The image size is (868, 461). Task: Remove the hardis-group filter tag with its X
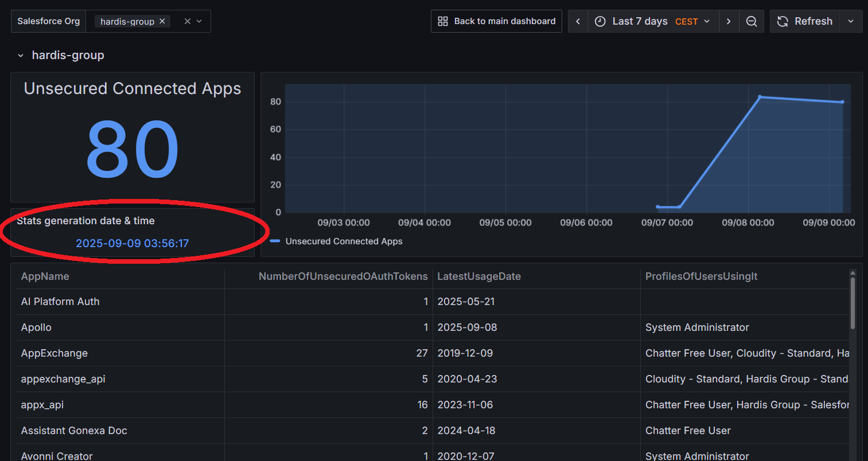[162, 21]
